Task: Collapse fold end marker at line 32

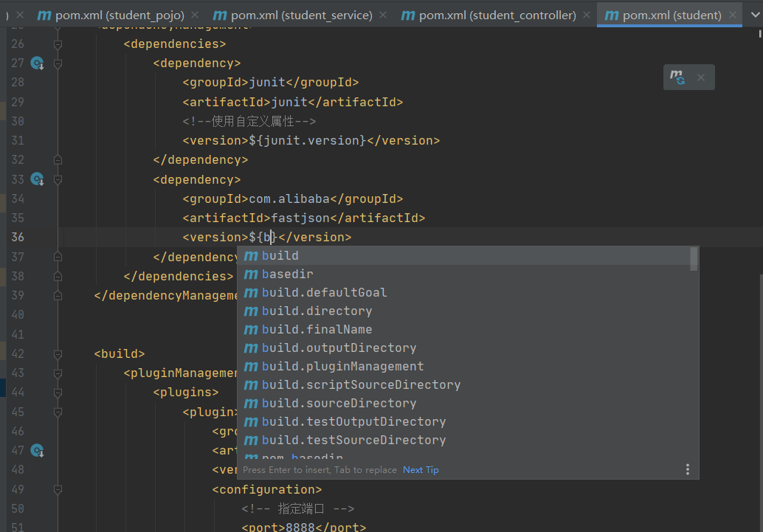Action: (58, 159)
